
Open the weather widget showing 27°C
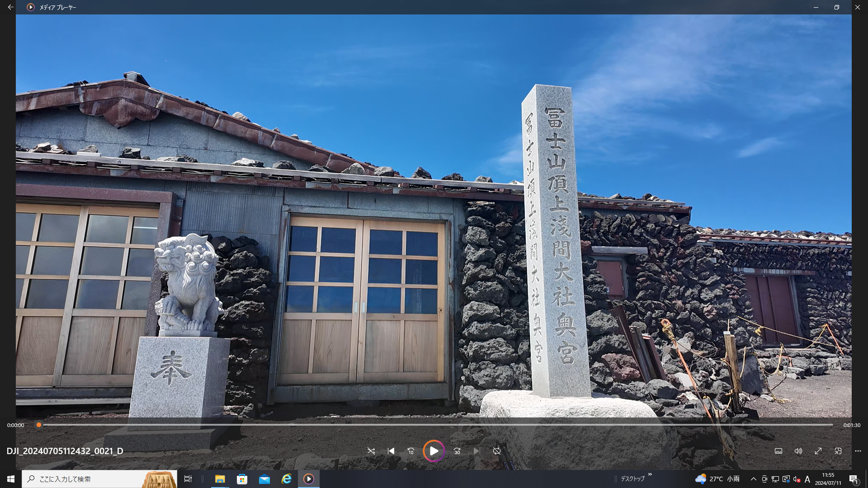717,479
